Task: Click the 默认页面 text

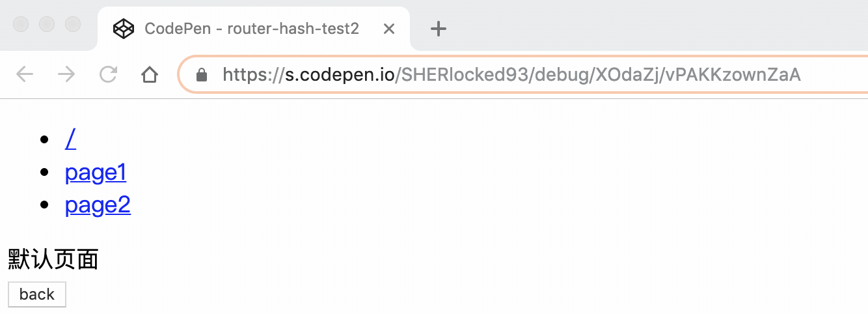Action: (x=53, y=259)
